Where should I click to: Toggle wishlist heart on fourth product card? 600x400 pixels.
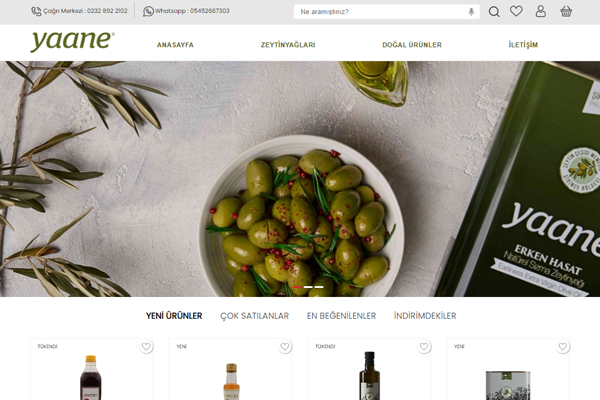click(562, 347)
